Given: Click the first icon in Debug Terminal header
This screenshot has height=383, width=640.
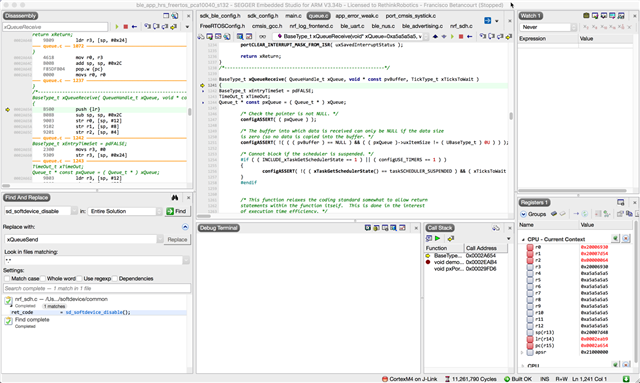Looking at the screenshot, I should [x=368, y=228].
